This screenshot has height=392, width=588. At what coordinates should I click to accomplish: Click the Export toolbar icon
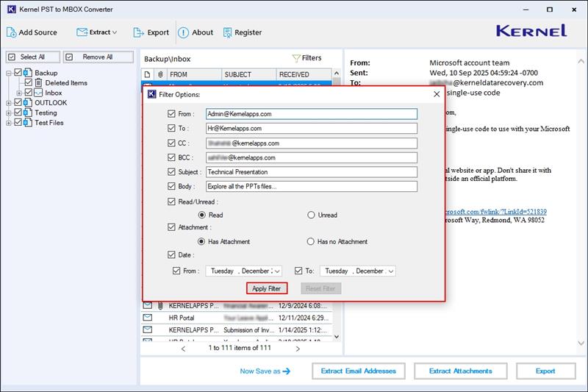[x=138, y=32]
